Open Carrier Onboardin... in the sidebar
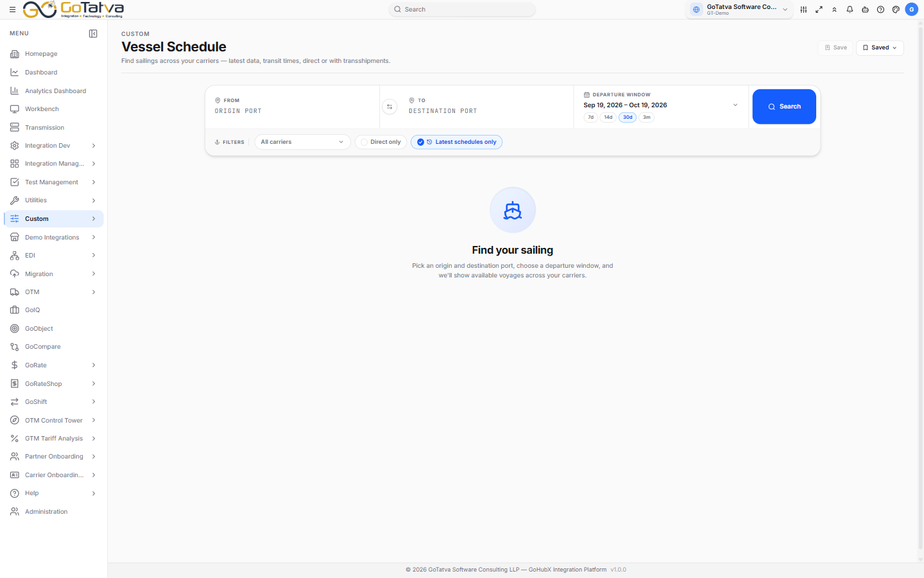 54,475
